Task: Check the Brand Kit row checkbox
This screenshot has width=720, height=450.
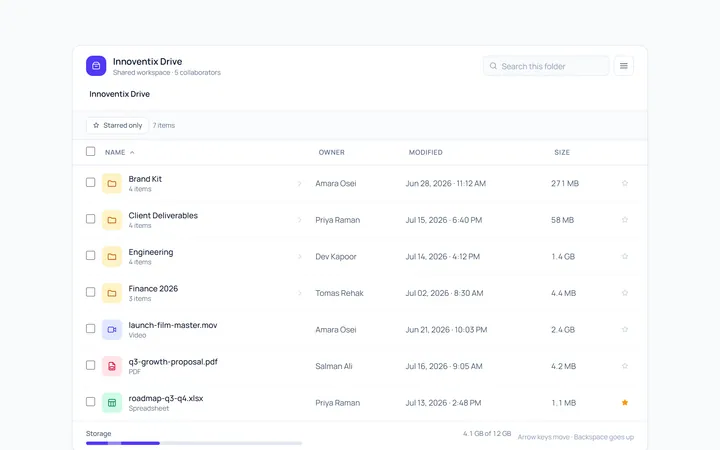Action: [90, 182]
